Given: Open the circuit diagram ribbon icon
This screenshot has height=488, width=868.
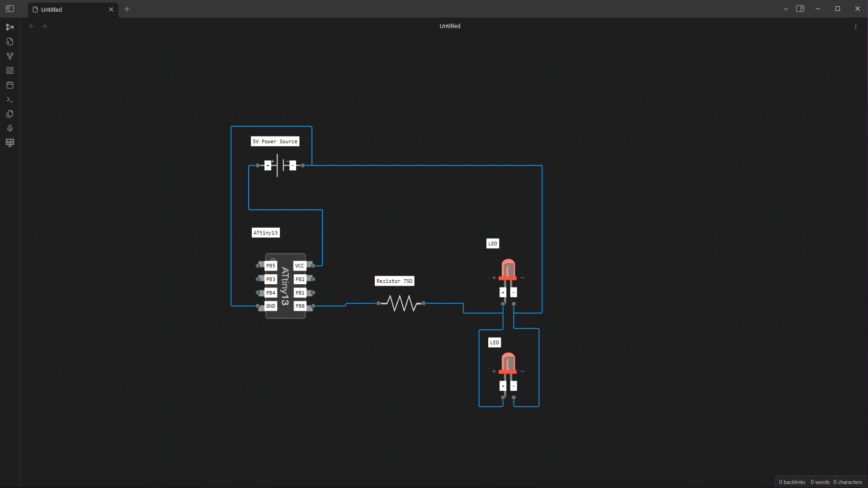Looking at the screenshot, I should point(10,27).
